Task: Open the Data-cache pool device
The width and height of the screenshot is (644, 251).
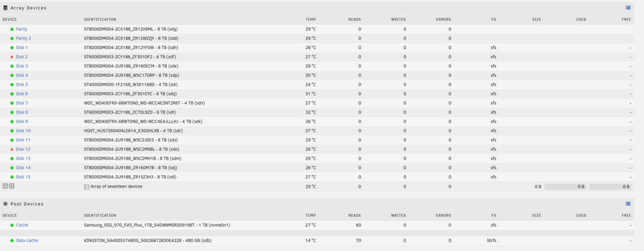Action: click(27, 241)
